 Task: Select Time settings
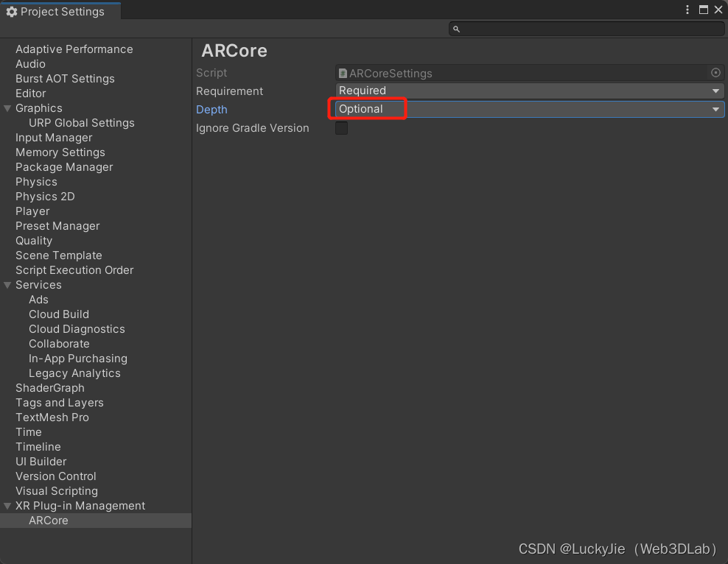(28, 432)
